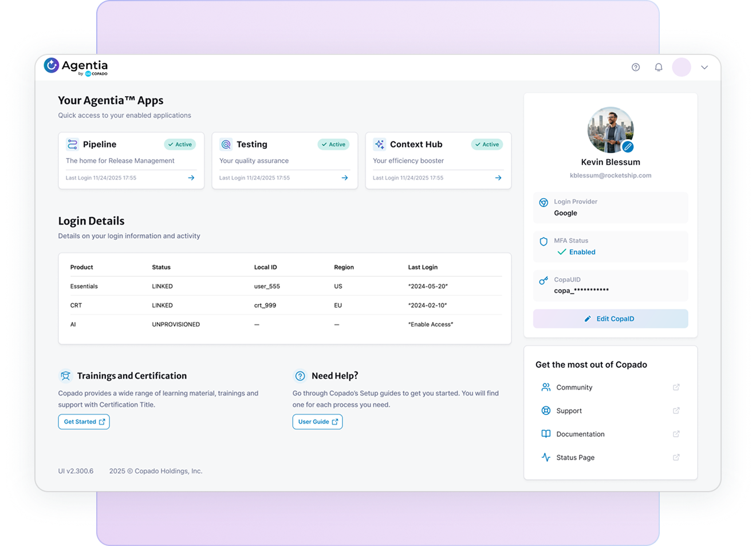Click Kevin Blessum's profile photo
Viewport: 756px width, 546px height.
pos(610,130)
